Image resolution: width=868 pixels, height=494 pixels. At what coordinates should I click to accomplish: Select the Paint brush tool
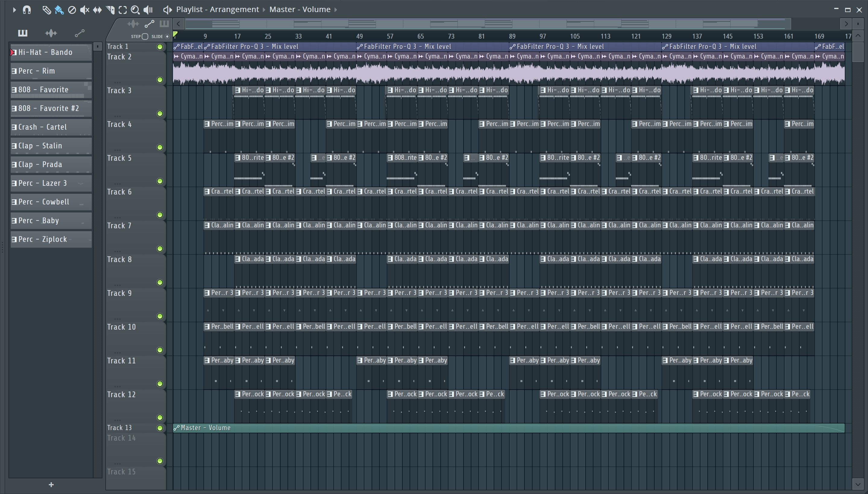(59, 10)
